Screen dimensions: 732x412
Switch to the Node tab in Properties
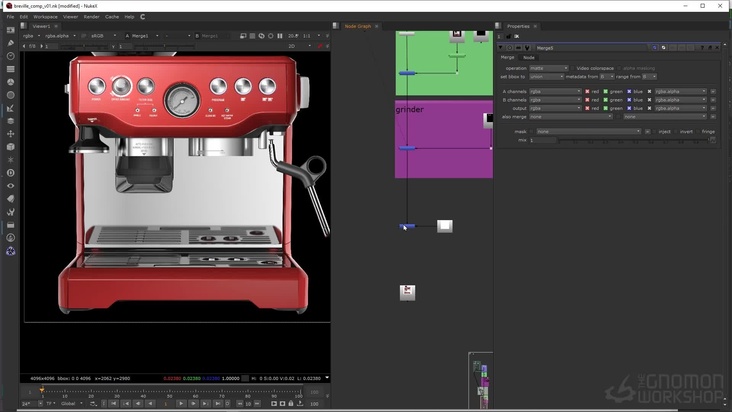point(529,57)
